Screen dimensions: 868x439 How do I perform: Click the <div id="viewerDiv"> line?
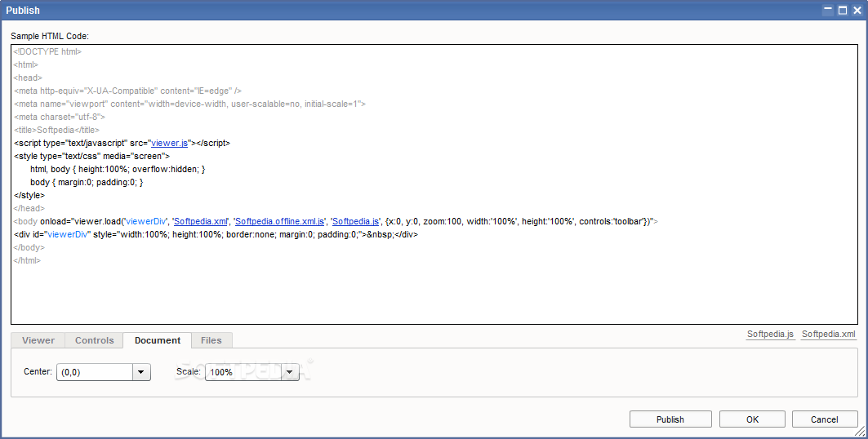tap(216, 234)
